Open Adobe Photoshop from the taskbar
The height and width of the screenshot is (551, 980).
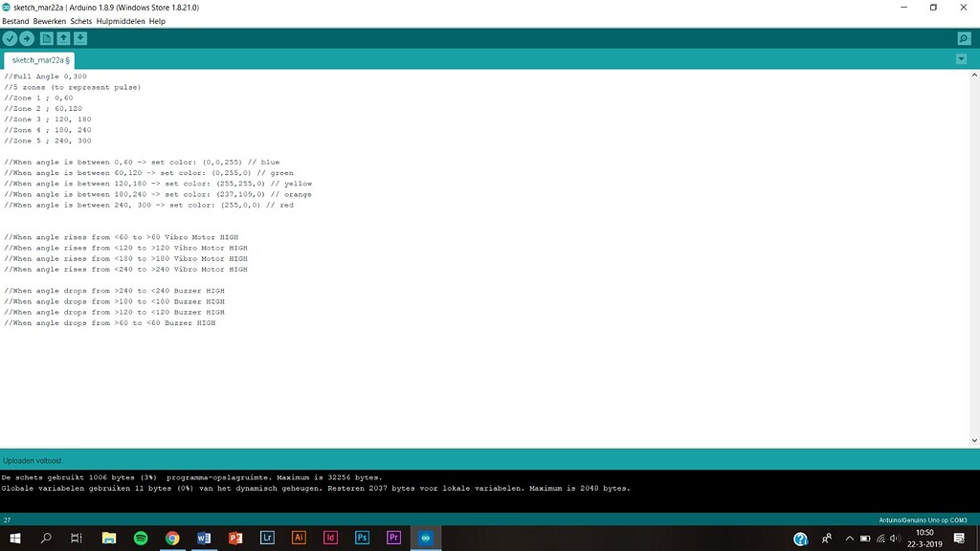362,538
